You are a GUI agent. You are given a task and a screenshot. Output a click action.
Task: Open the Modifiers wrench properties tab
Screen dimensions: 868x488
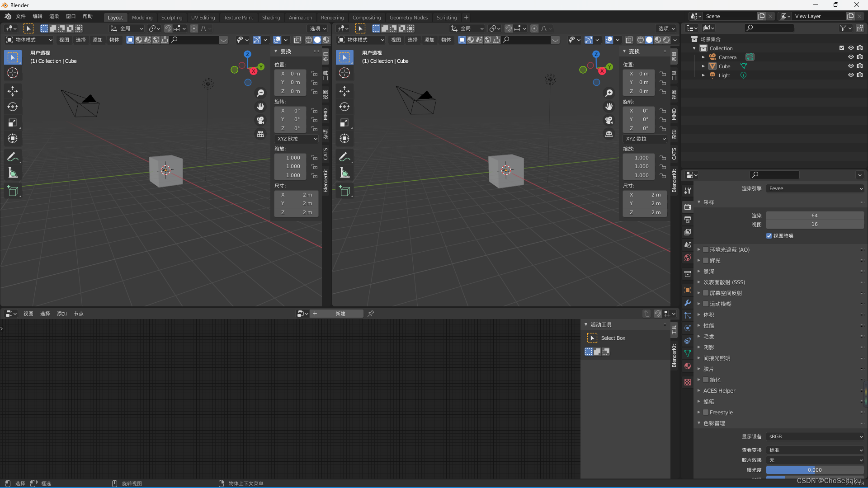pyautogui.click(x=688, y=303)
